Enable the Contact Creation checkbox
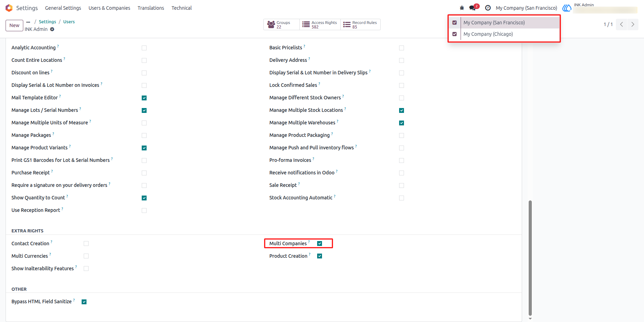Viewport: 644px width, 322px height. [86, 243]
